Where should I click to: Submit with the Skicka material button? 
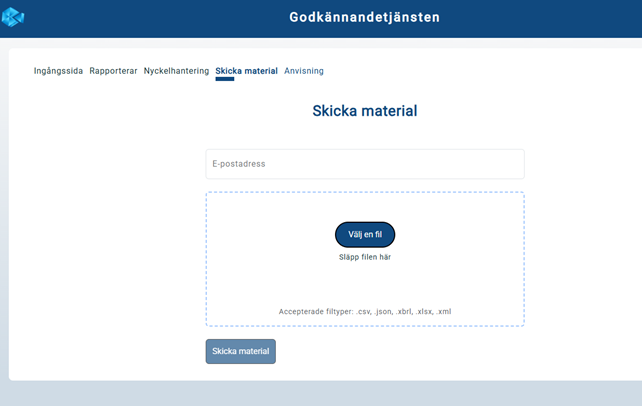pyautogui.click(x=240, y=351)
